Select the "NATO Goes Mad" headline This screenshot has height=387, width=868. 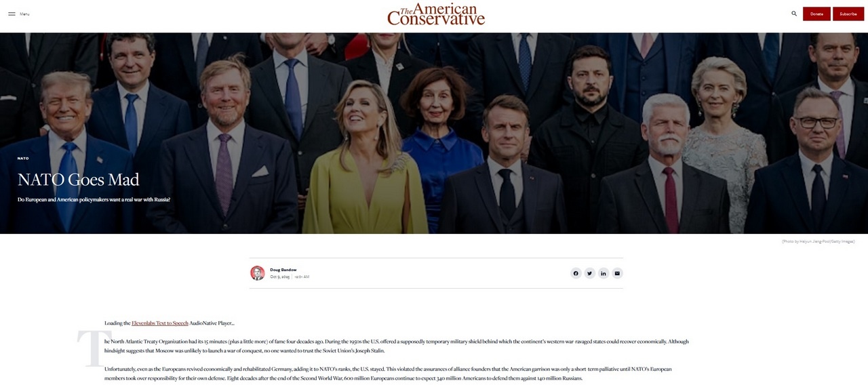point(79,180)
